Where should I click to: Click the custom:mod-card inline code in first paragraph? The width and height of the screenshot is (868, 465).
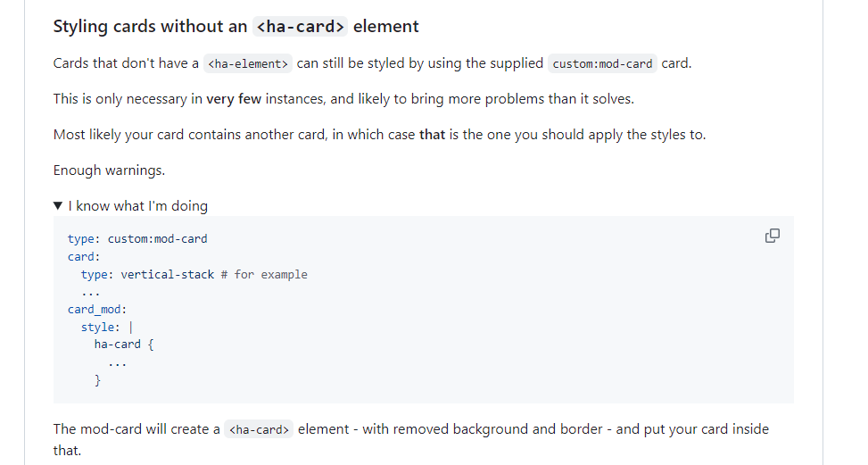coord(602,63)
